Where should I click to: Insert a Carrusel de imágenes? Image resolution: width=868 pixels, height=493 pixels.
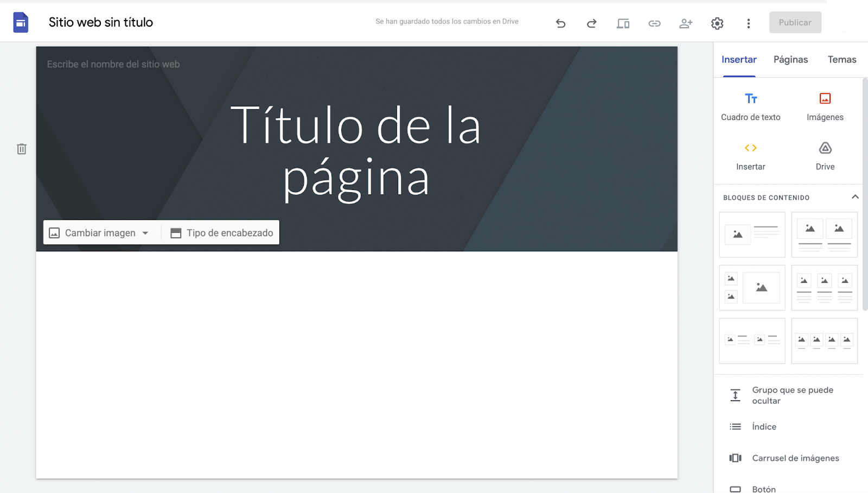click(795, 458)
